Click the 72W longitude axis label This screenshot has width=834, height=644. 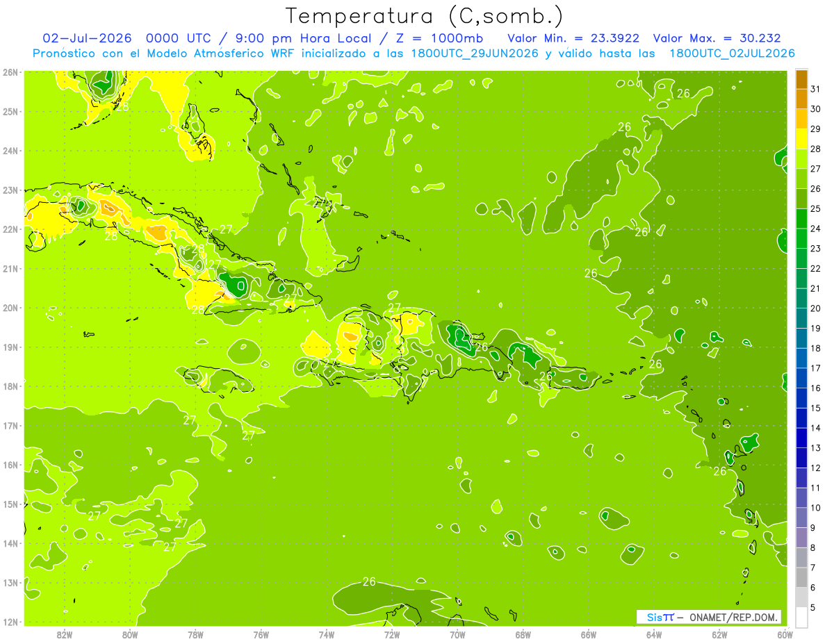pos(392,634)
